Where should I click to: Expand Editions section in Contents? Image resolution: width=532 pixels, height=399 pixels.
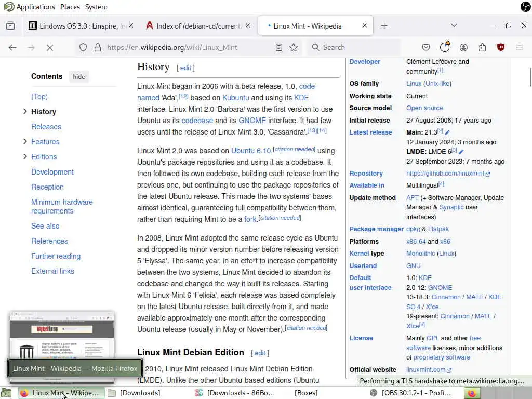coord(25,156)
